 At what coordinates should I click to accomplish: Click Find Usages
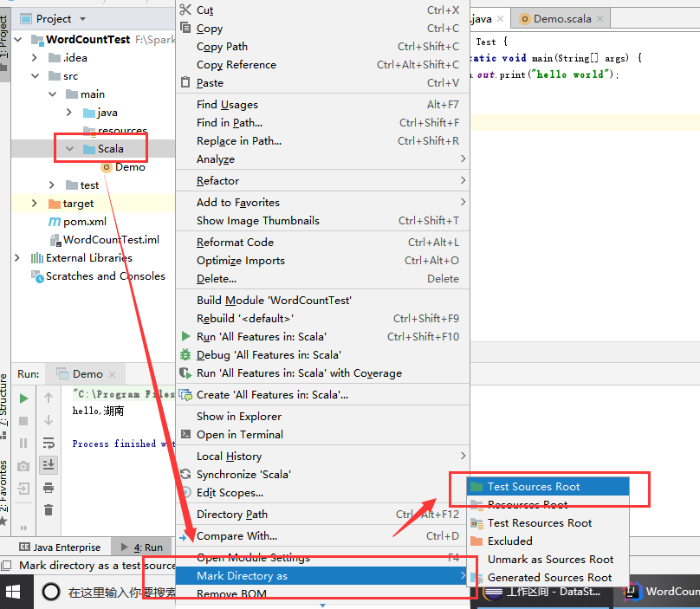click(x=323, y=105)
